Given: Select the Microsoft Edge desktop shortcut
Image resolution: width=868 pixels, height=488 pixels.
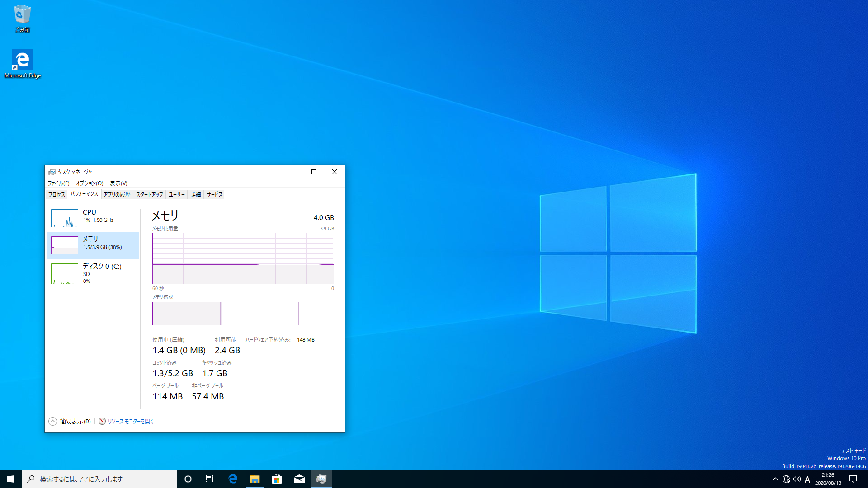Looking at the screenshot, I should (23, 64).
